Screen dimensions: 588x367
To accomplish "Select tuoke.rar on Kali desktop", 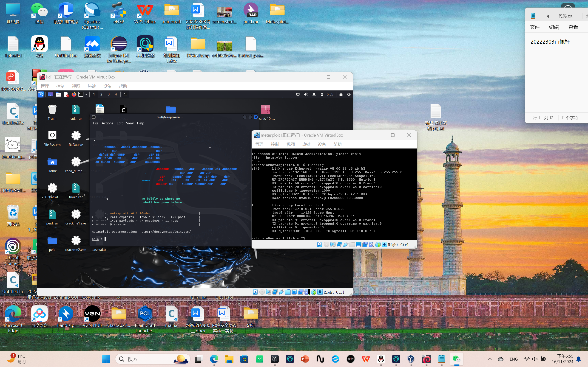I will (x=76, y=191).
